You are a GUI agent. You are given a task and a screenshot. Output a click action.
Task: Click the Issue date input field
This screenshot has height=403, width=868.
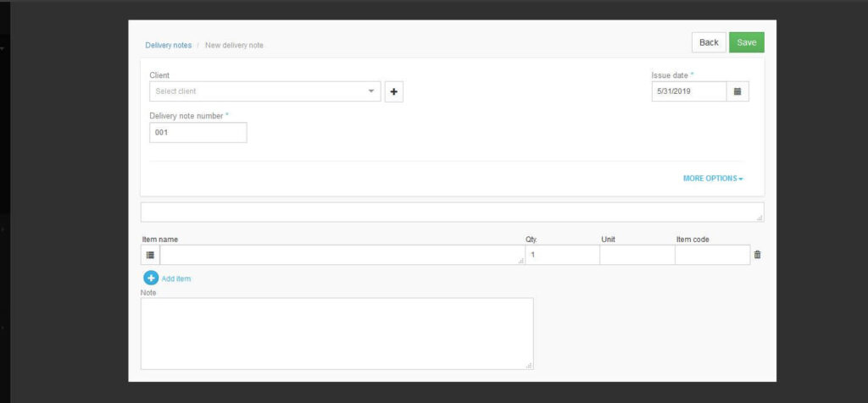688,91
